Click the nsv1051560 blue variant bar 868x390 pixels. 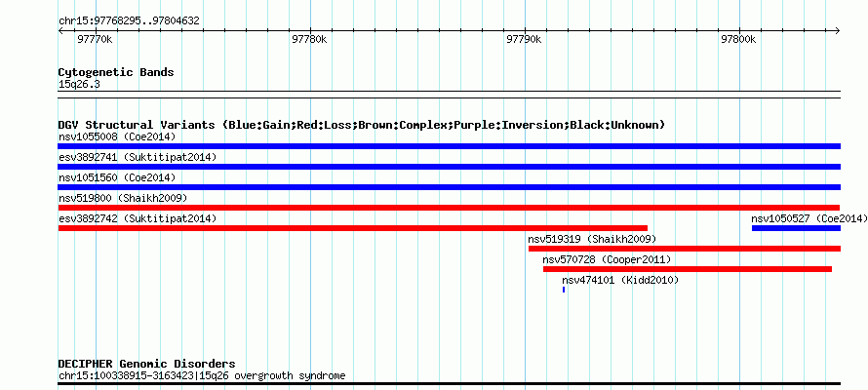click(x=449, y=187)
